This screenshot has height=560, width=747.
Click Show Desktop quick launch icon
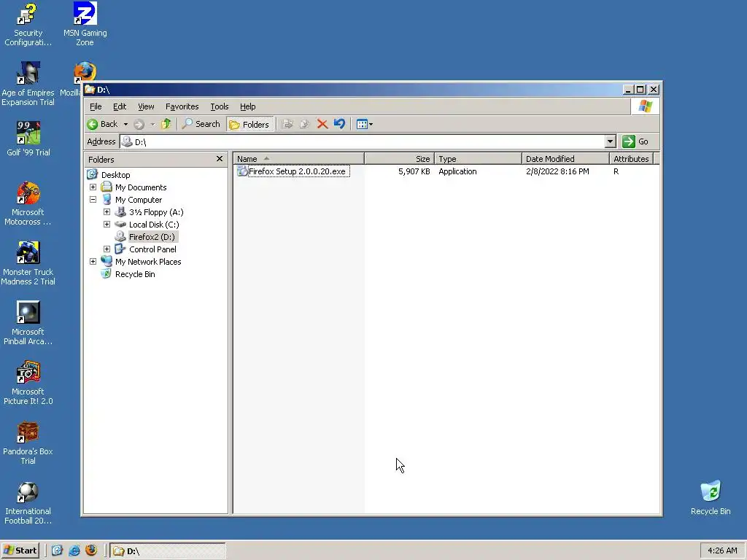(x=57, y=551)
